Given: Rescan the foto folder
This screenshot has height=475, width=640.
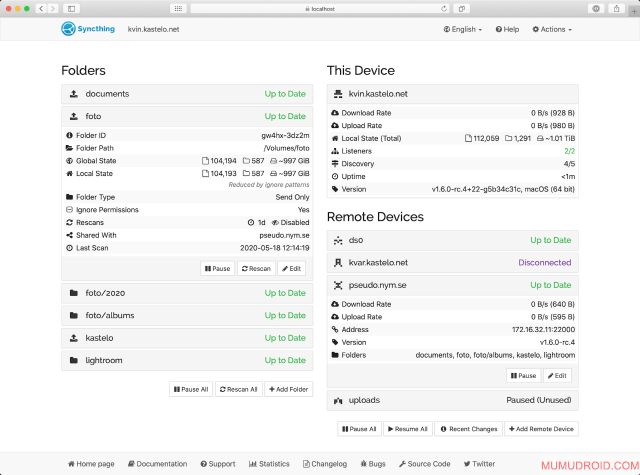Looking at the screenshot, I should pos(256,269).
